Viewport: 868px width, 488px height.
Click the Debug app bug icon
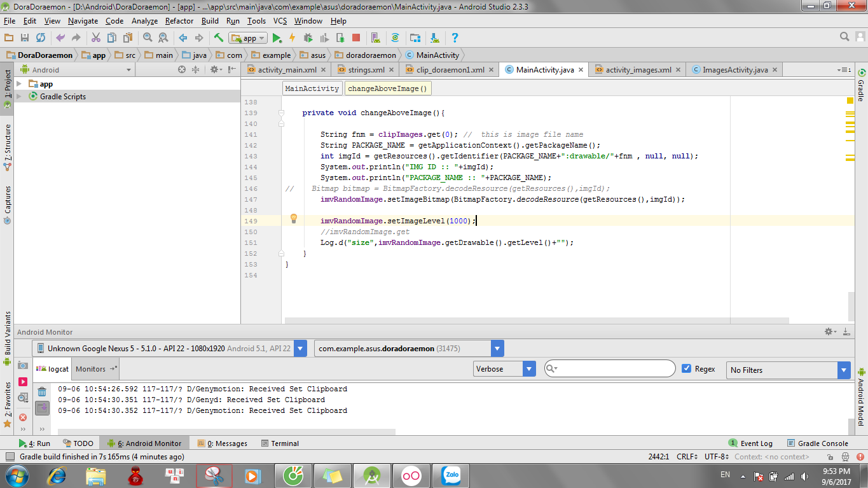(308, 38)
